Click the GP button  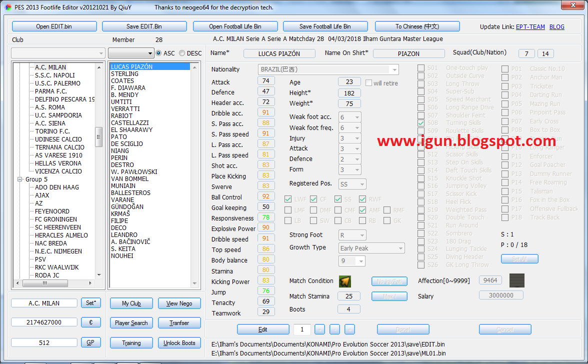[x=91, y=342]
